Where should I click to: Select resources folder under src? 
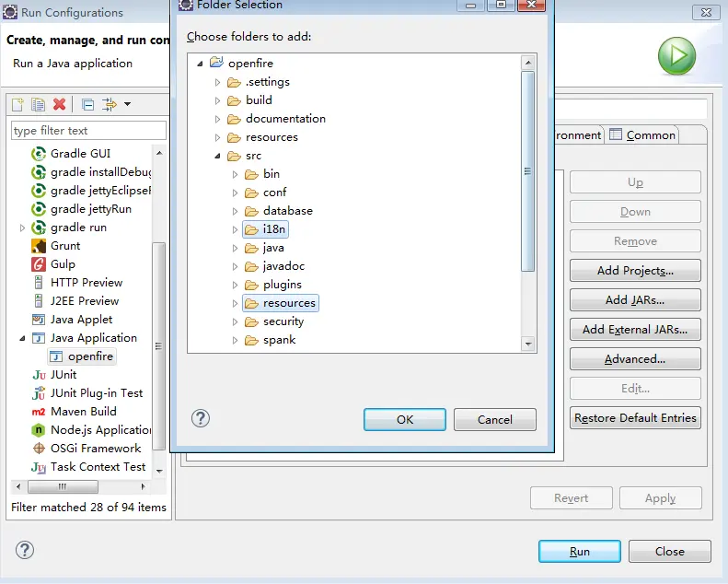click(x=281, y=303)
